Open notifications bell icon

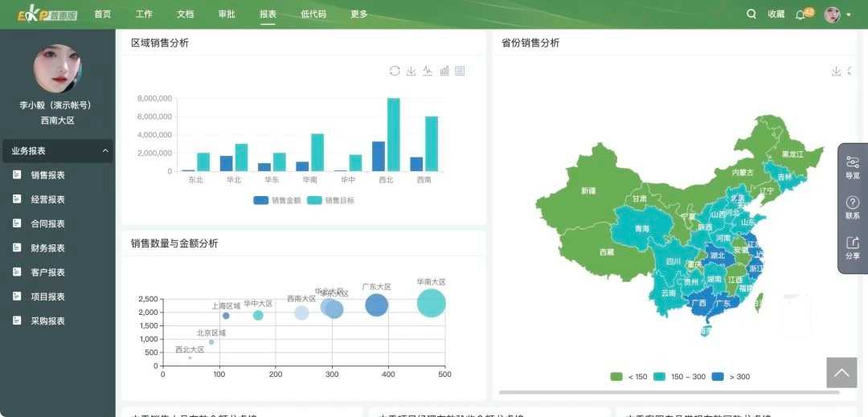(800, 15)
